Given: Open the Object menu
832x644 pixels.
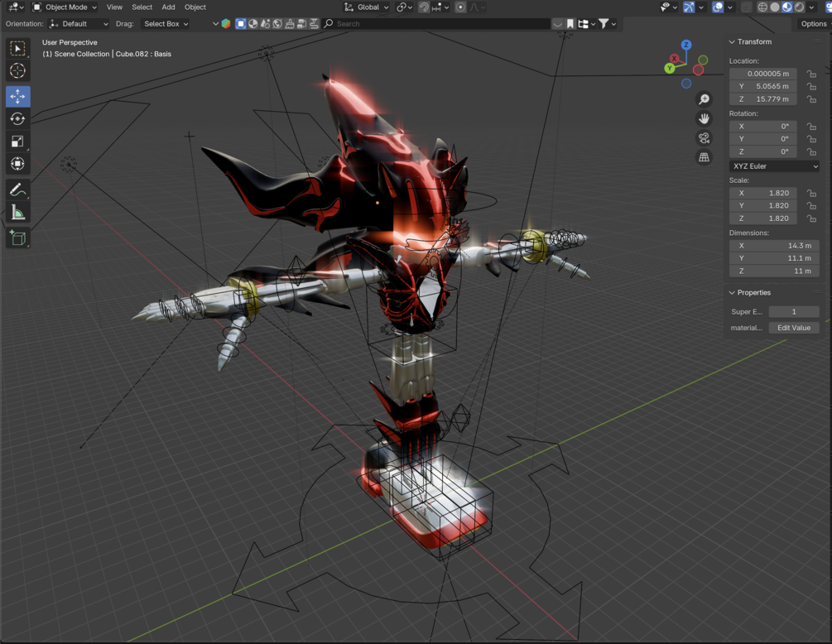Looking at the screenshot, I should pos(195,7).
